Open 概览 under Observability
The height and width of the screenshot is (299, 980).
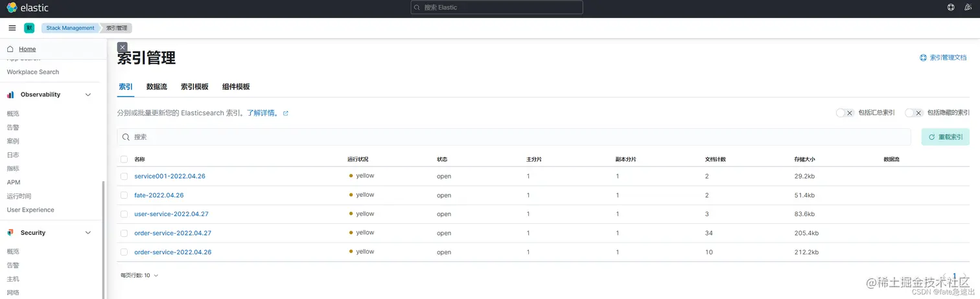pos(13,113)
